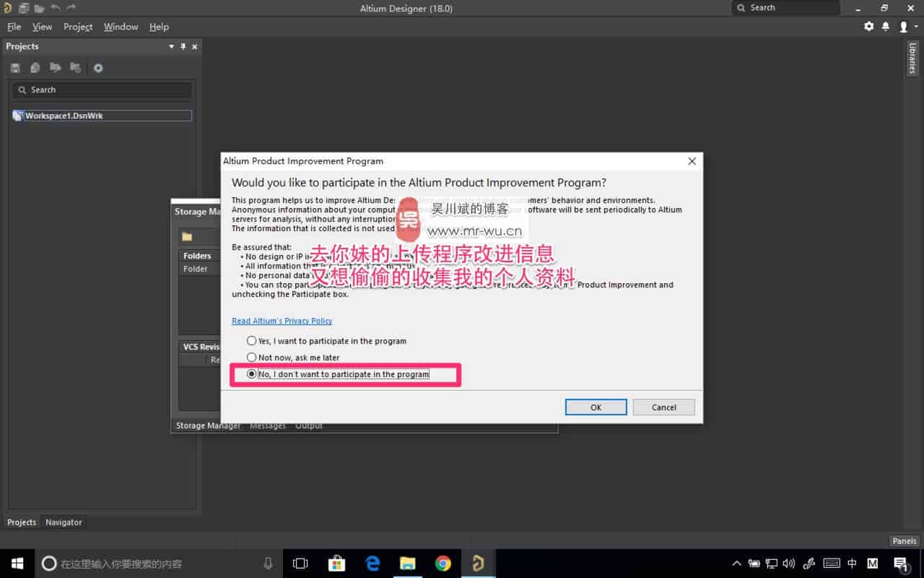Select 'Not now, ask me later' option
Screen dimensions: 924x578
click(x=251, y=358)
